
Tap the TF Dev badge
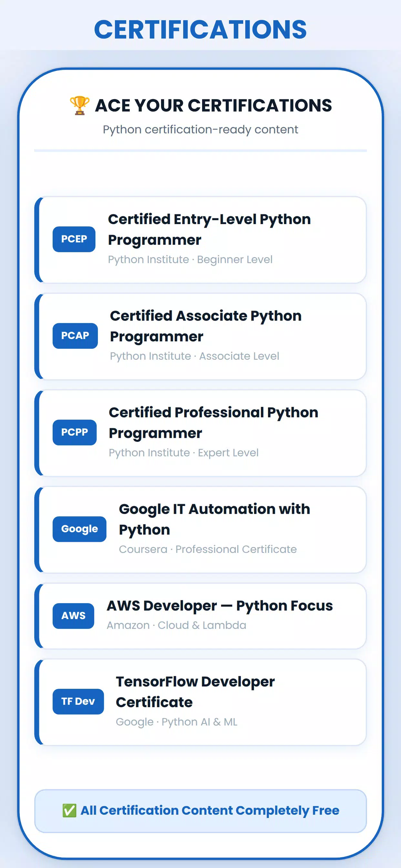78,702
